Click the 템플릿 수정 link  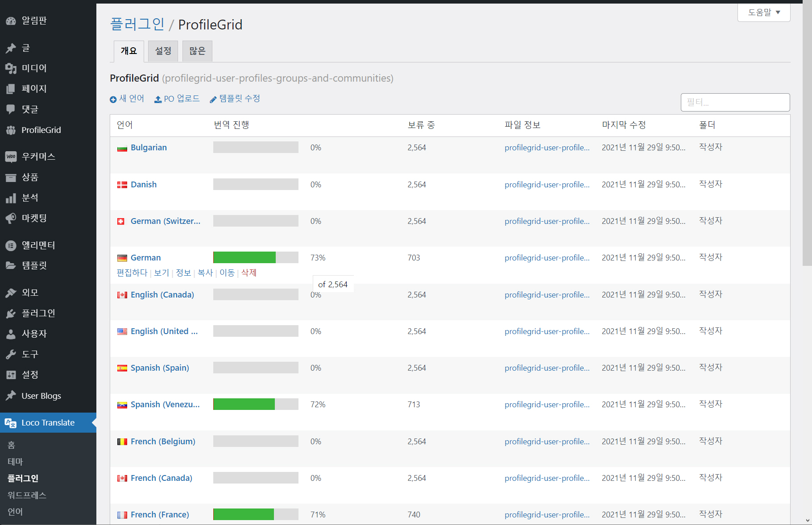point(235,99)
